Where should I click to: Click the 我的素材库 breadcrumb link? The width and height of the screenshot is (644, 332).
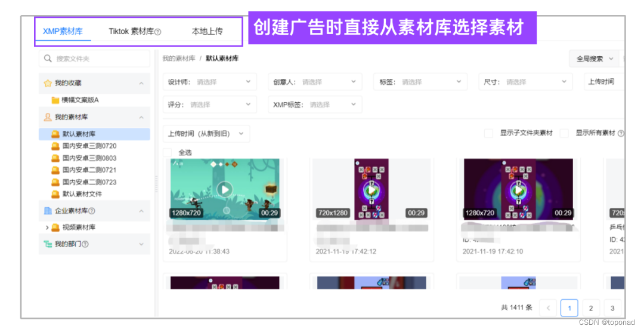pos(179,59)
